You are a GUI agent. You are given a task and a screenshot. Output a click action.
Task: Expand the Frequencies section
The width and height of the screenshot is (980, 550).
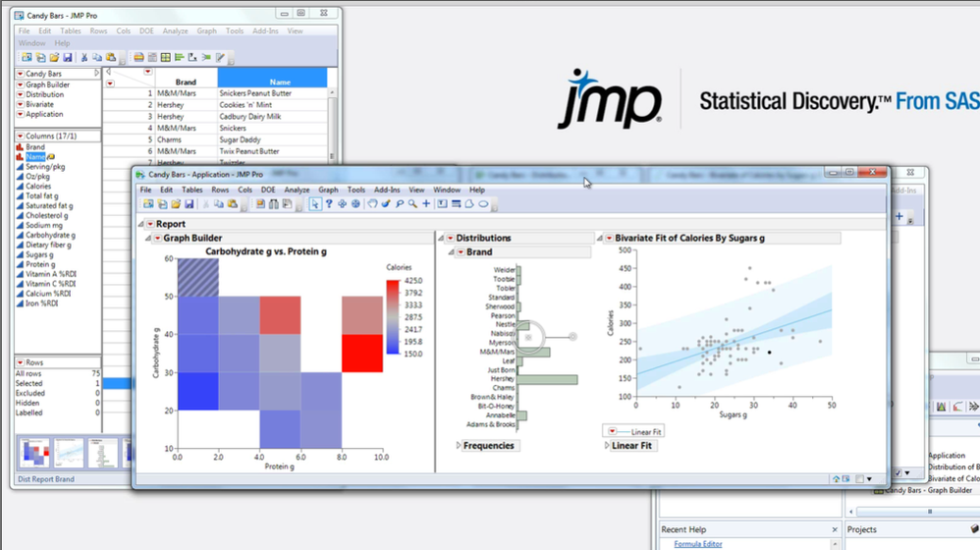459,446
